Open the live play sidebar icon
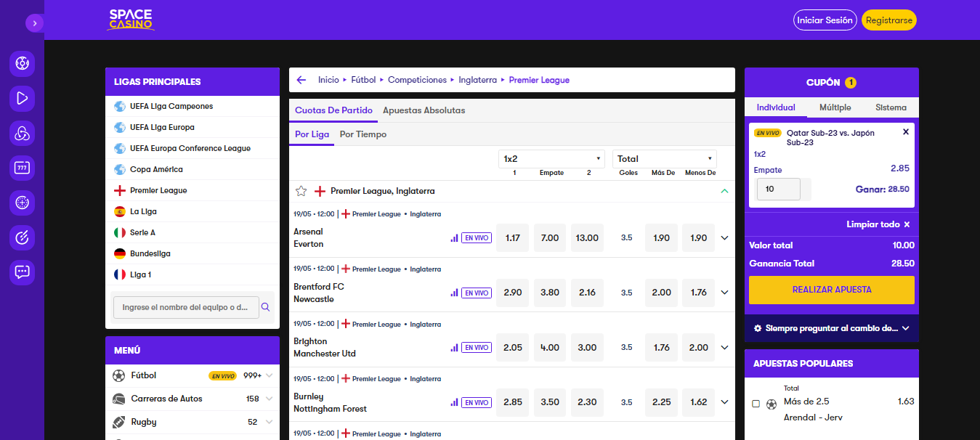The image size is (980, 440). point(22,98)
